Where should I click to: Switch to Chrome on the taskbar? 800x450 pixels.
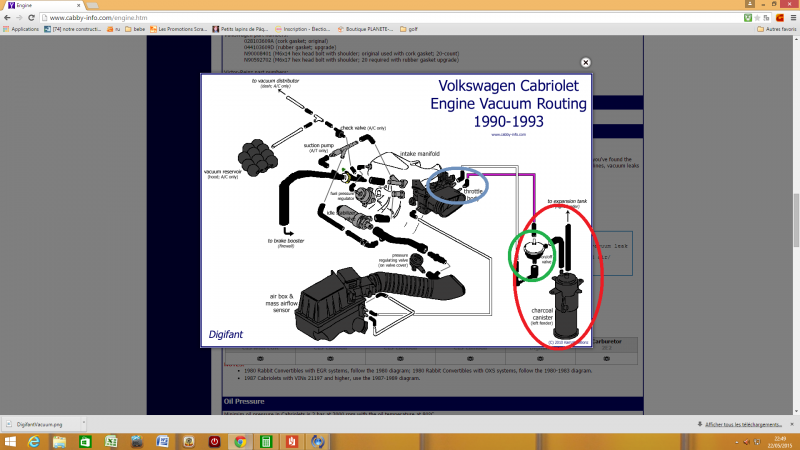pyautogui.click(x=240, y=441)
